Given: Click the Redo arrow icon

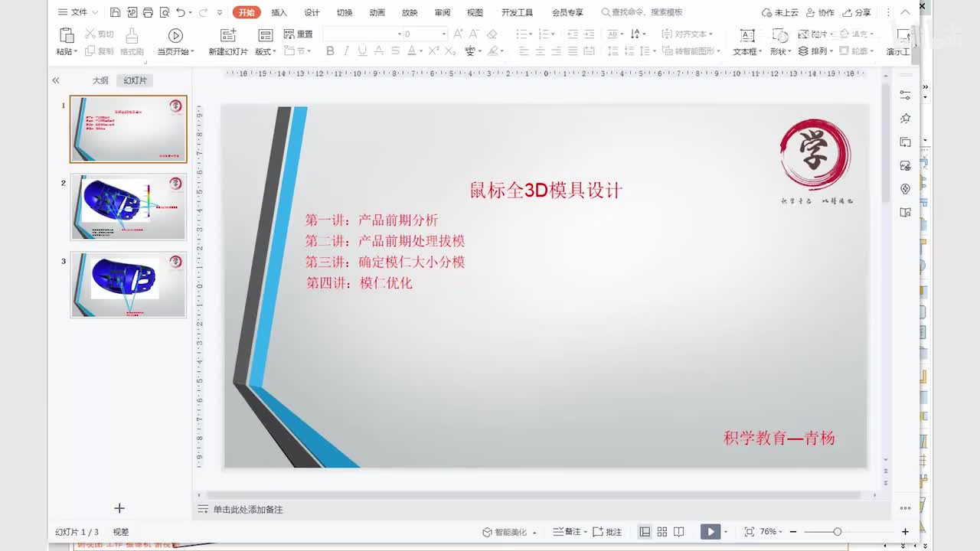Looking at the screenshot, I should [x=203, y=12].
